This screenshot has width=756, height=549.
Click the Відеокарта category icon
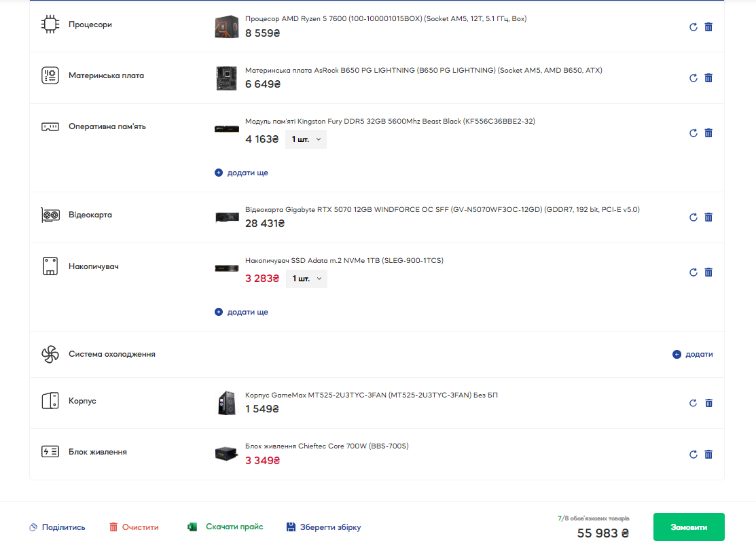pos(50,215)
